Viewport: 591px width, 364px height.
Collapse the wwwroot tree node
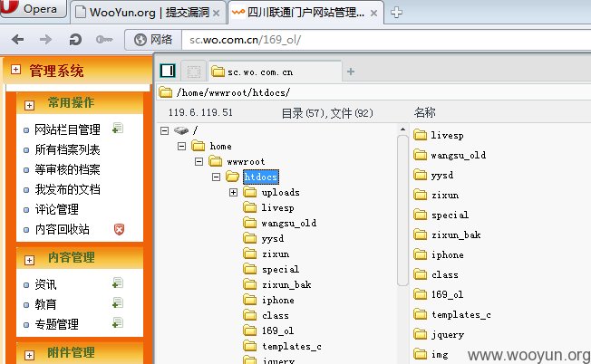coord(199,161)
